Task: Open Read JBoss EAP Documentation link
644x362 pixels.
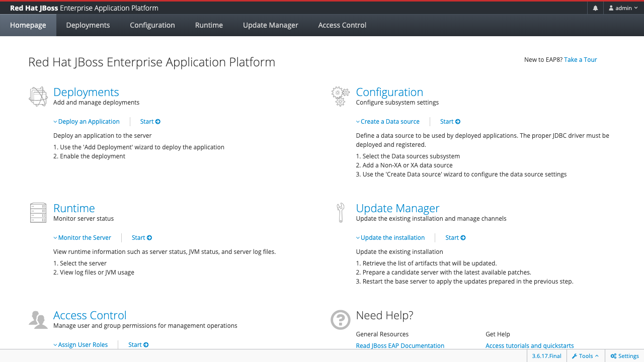Action: pos(400,346)
